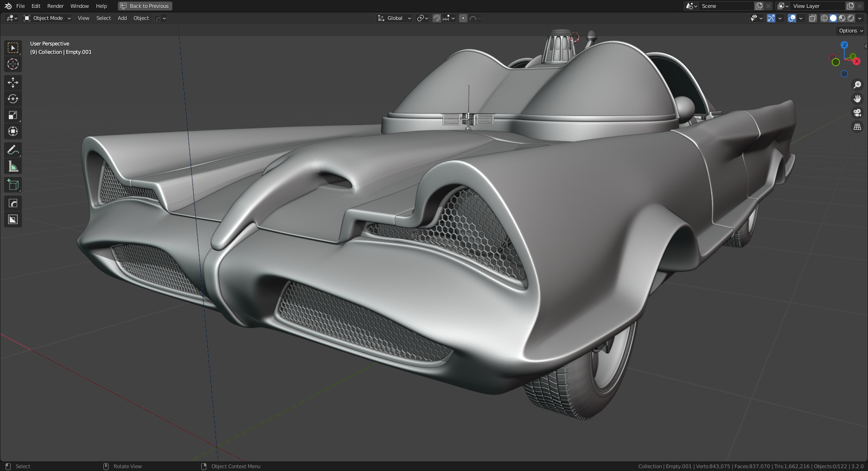This screenshot has height=471, width=868.
Task: Open the viewport View menu
Action: 83,18
